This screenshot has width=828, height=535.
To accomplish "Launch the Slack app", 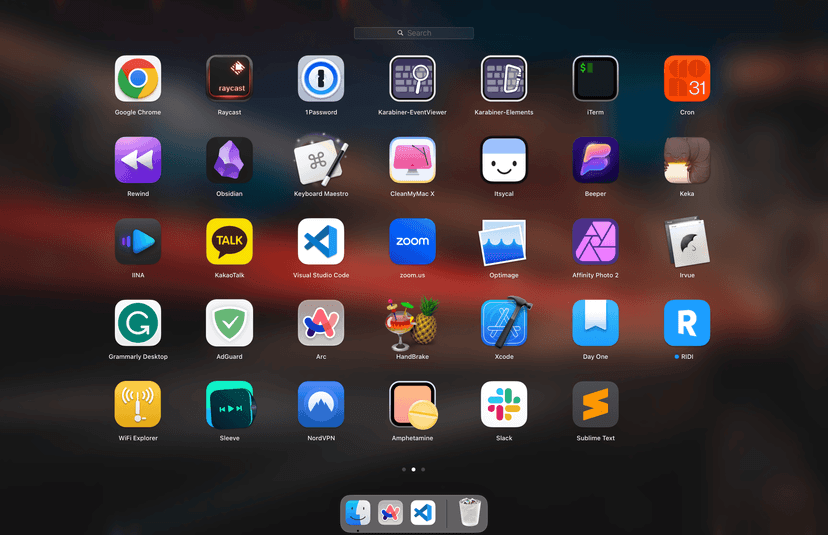I will 504,404.
